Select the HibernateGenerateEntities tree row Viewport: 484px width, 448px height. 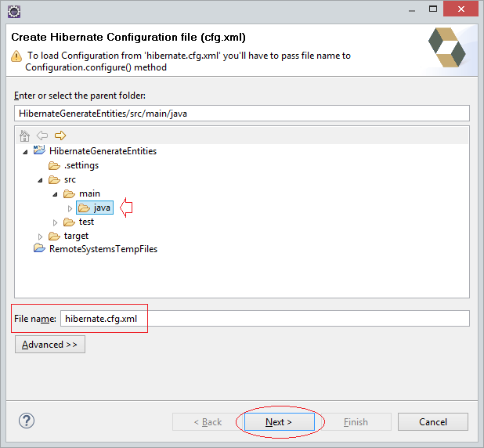coord(103,151)
